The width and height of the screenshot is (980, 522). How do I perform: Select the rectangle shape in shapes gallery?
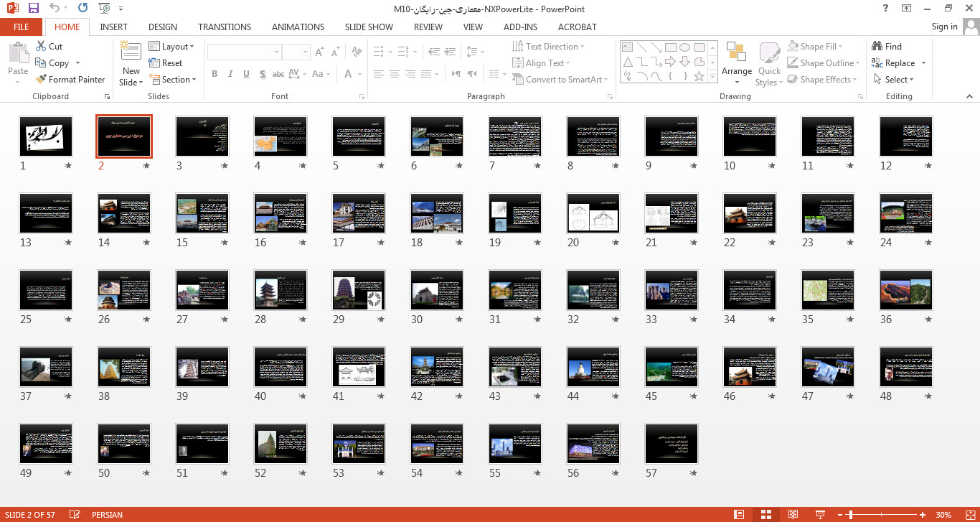pyautogui.click(x=670, y=47)
